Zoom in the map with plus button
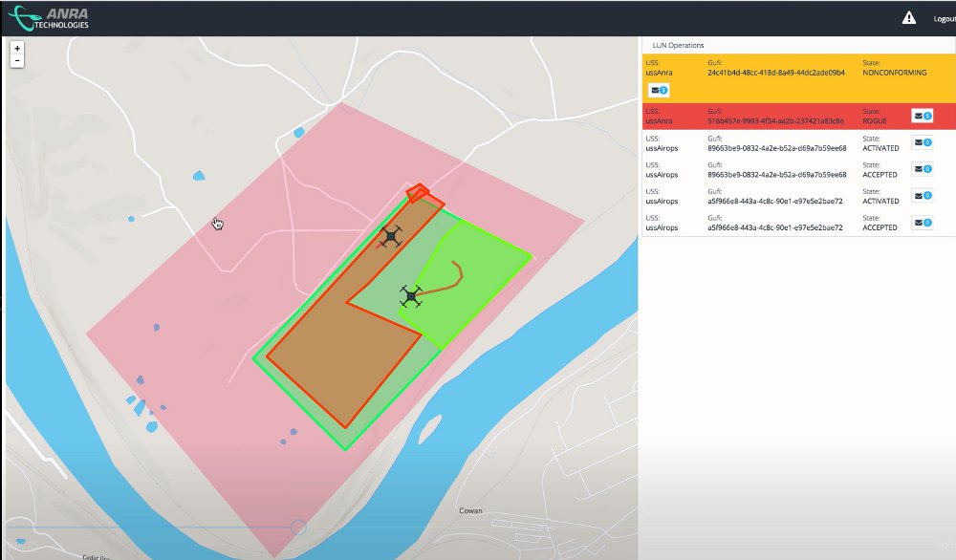956x560 pixels. point(17,48)
